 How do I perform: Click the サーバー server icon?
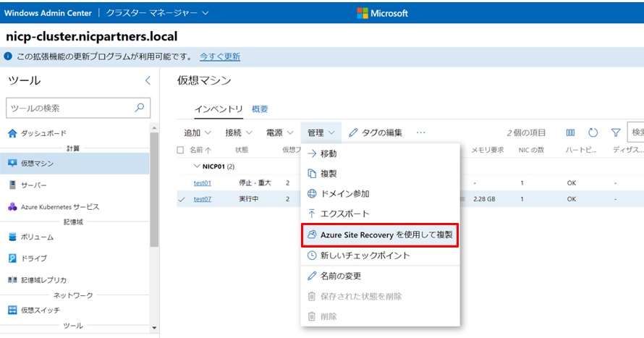click(12, 185)
